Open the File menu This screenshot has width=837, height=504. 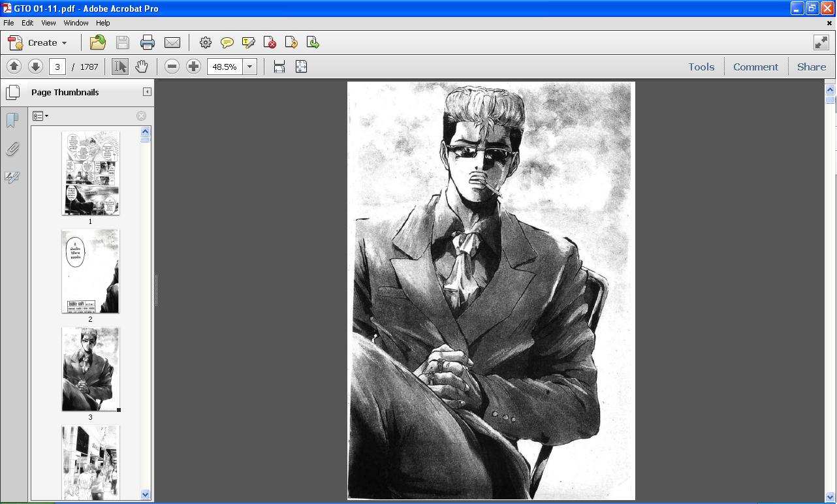tap(8, 23)
